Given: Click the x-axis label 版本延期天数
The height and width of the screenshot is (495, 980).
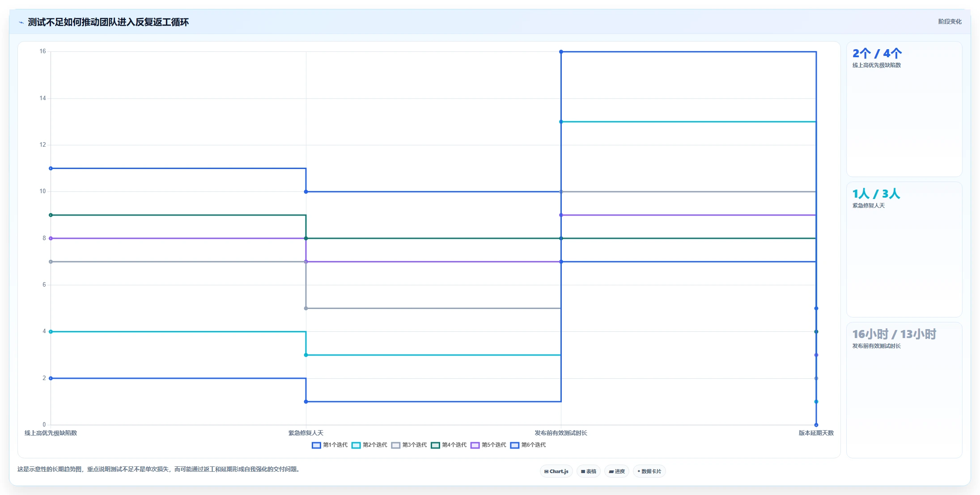Looking at the screenshot, I should coord(816,433).
